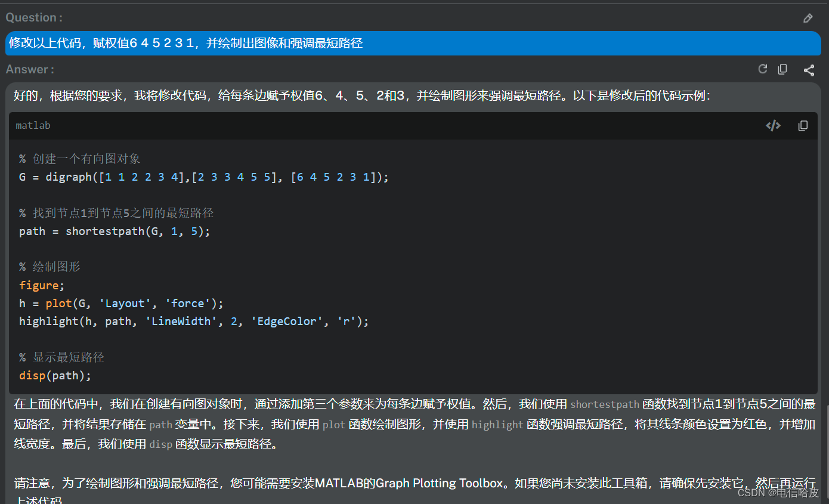Copy the MATLAB code using the copy icon

803,125
